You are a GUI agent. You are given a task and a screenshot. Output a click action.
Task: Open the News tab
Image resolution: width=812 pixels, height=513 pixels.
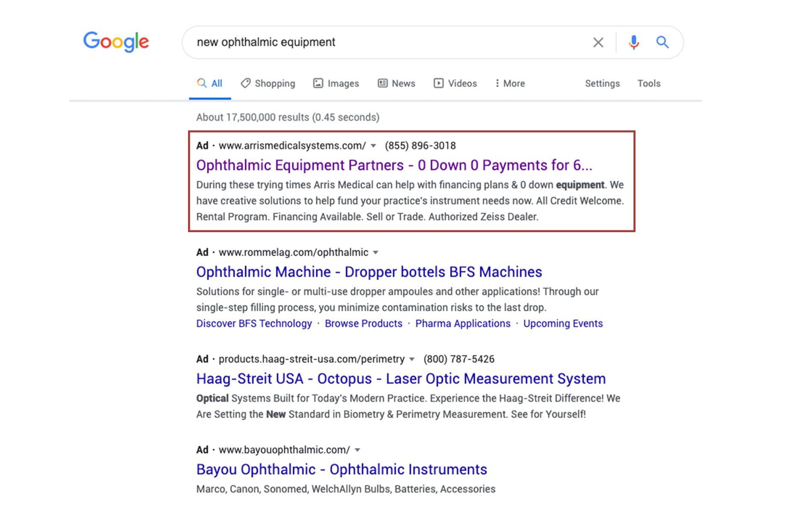click(397, 83)
